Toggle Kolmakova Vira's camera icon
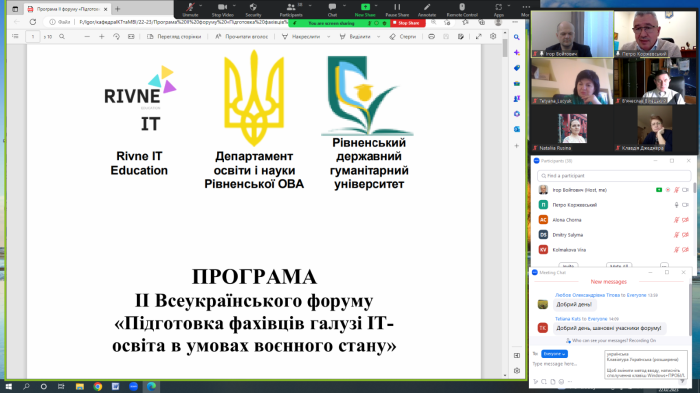700x393 pixels. tap(686, 250)
